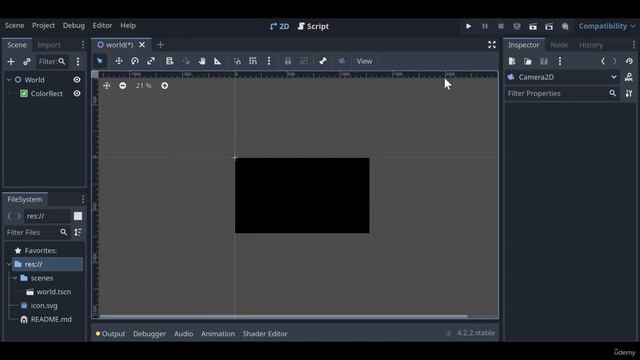
Task: Click the center view icon beside zoom controls
Action: pyautogui.click(x=107, y=85)
